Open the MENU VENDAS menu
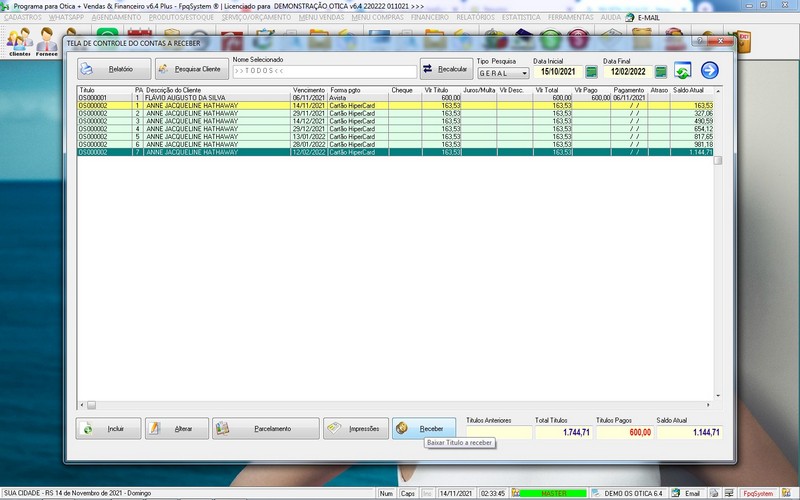The width and height of the screenshot is (800, 500). pyautogui.click(x=321, y=17)
